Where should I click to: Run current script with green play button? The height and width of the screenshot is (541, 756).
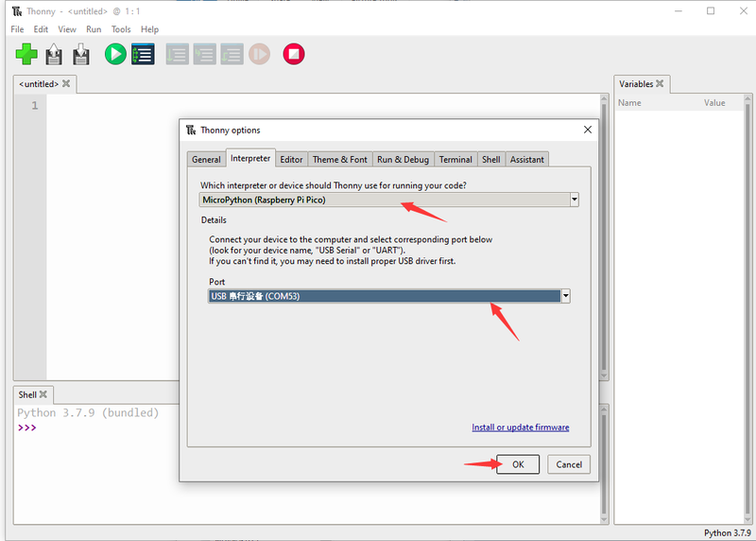click(x=115, y=54)
